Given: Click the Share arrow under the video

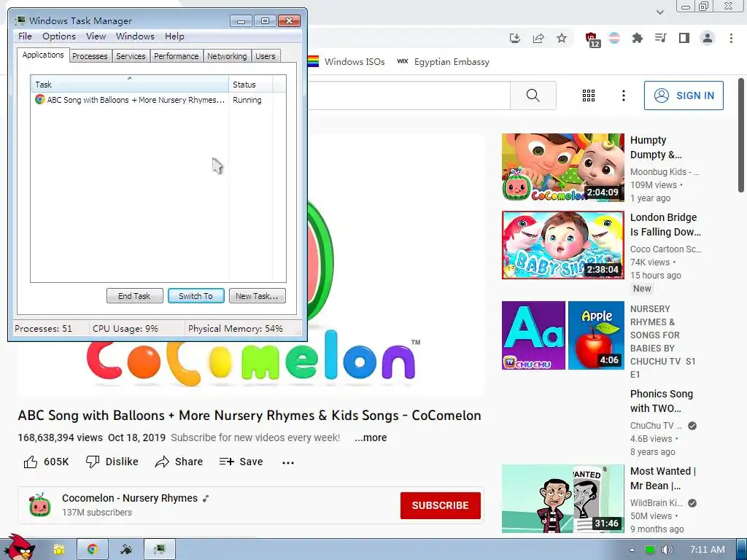Looking at the screenshot, I should pyautogui.click(x=179, y=462).
